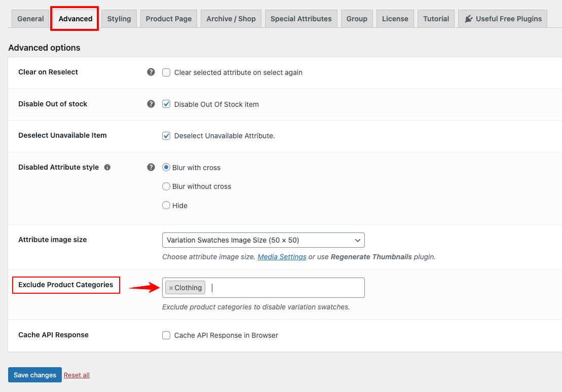562x392 pixels.
Task: Select the Hide option for disabled attributes
Action: tap(166, 205)
